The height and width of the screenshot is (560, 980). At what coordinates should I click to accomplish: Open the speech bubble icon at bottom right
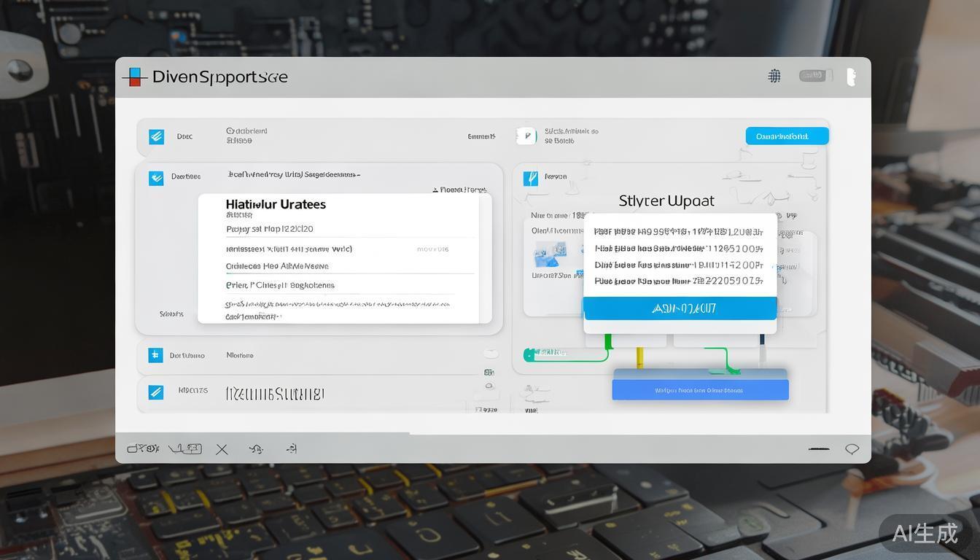[852, 449]
